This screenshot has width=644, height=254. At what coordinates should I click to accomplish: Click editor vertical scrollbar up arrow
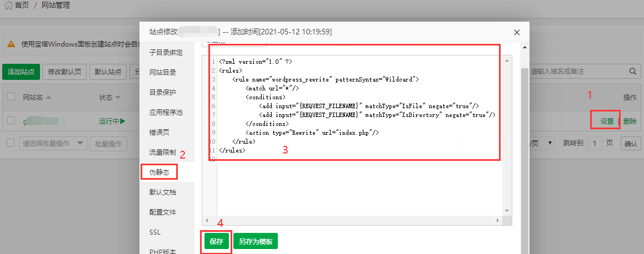(x=507, y=59)
